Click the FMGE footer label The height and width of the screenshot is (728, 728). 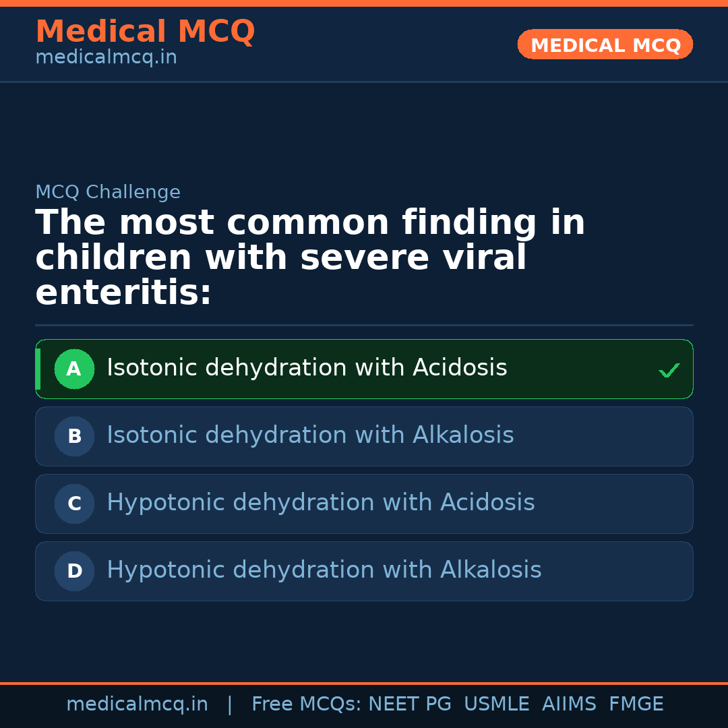click(636, 704)
